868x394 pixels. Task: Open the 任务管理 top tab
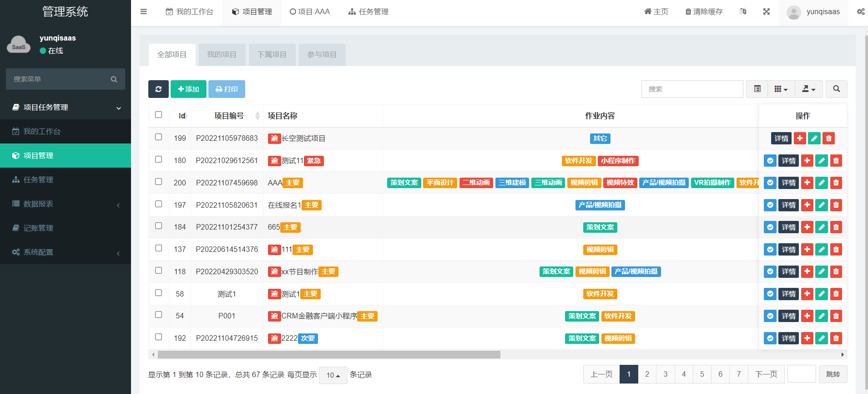click(x=368, y=12)
